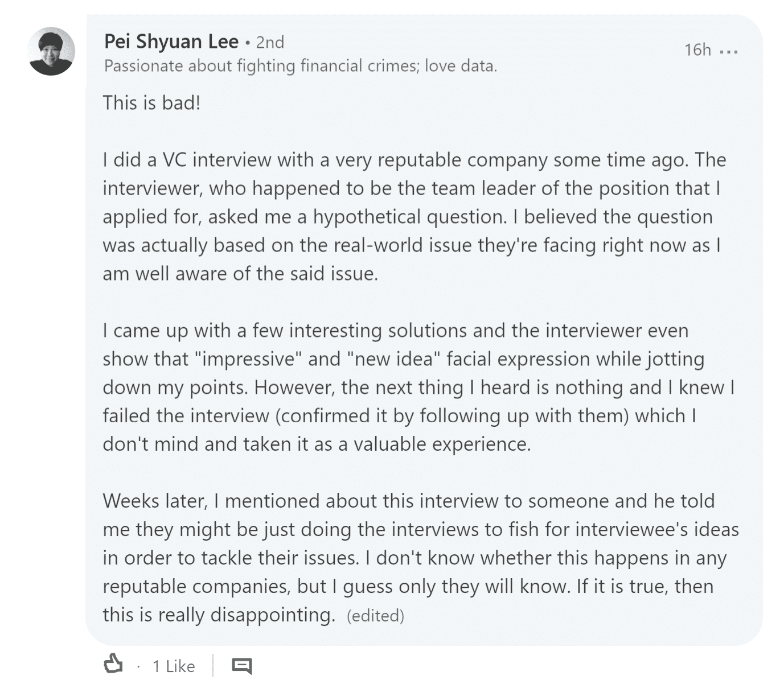Viewport: 784px width, 688px height.
Task: Click the 16h timestamp
Action: click(697, 50)
